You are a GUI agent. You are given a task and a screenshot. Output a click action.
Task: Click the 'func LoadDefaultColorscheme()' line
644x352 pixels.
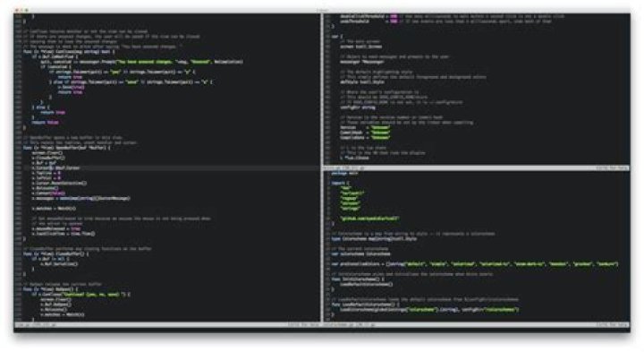click(x=365, y=305)
